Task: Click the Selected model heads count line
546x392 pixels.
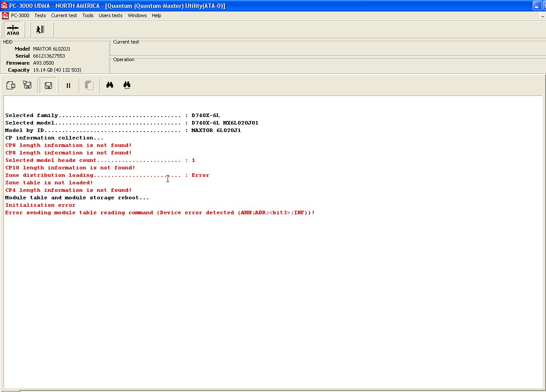Action: [100, 160]
